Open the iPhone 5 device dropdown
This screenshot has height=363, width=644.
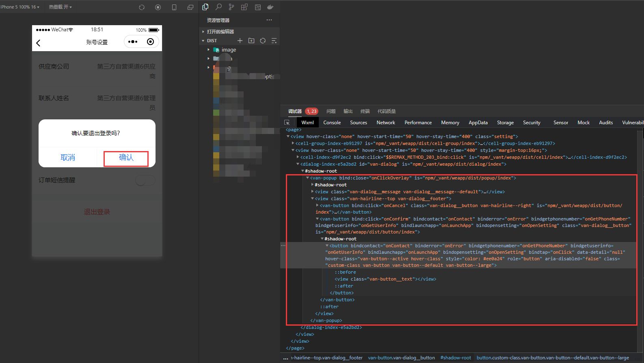coord(20,7)
